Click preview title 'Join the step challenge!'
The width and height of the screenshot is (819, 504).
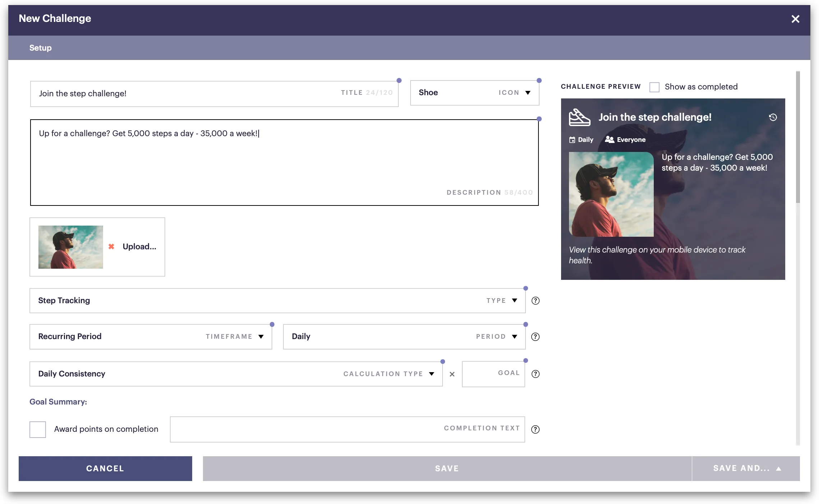(655, 117)
